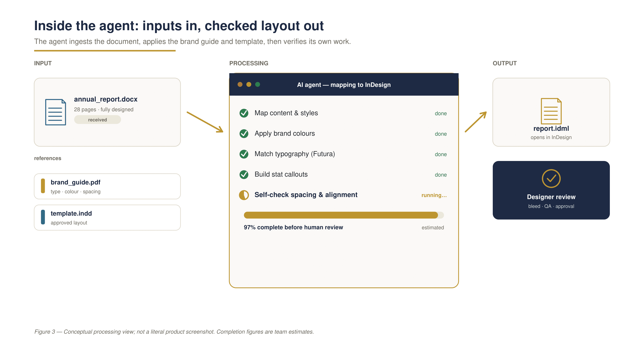Image resolution: width=644 pixels, height=361 pixels.
Task: Click the annual_report.docx document icon
Action: [56, 112]
